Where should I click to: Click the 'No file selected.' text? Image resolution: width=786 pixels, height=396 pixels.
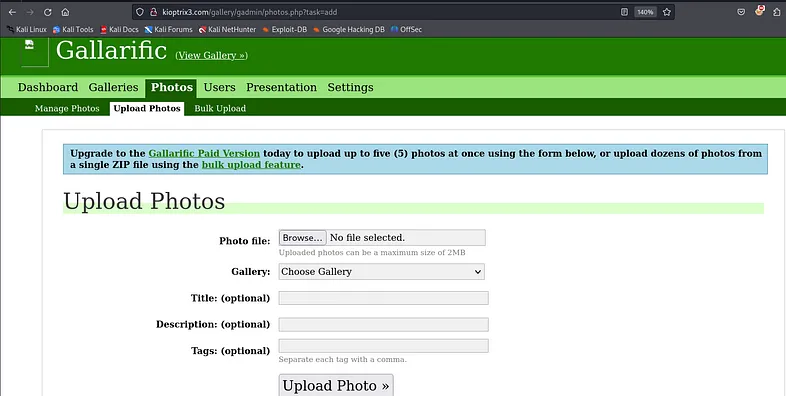[x=367, y=238]
